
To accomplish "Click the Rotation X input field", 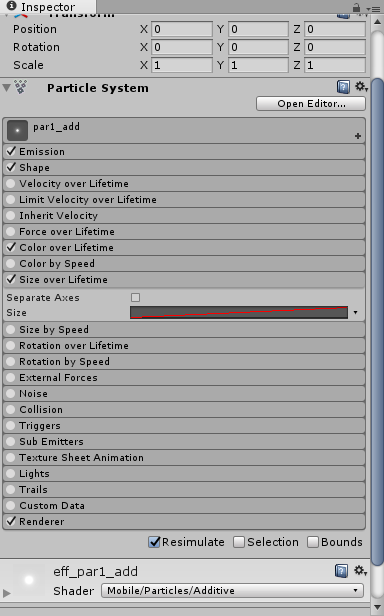I will tap(182, 47).
